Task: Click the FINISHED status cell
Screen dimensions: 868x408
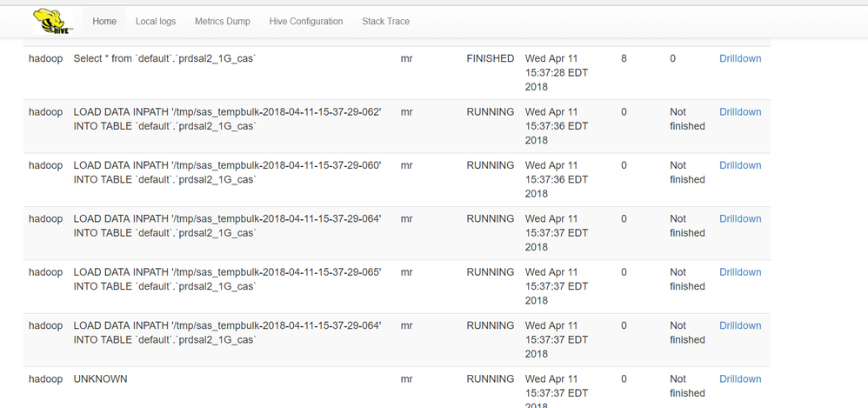Action: (491, 59)
